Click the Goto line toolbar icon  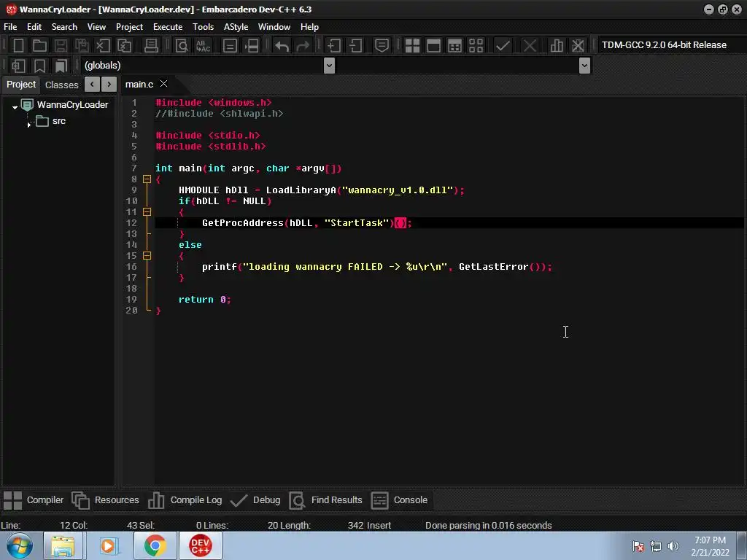click(252, 46)
